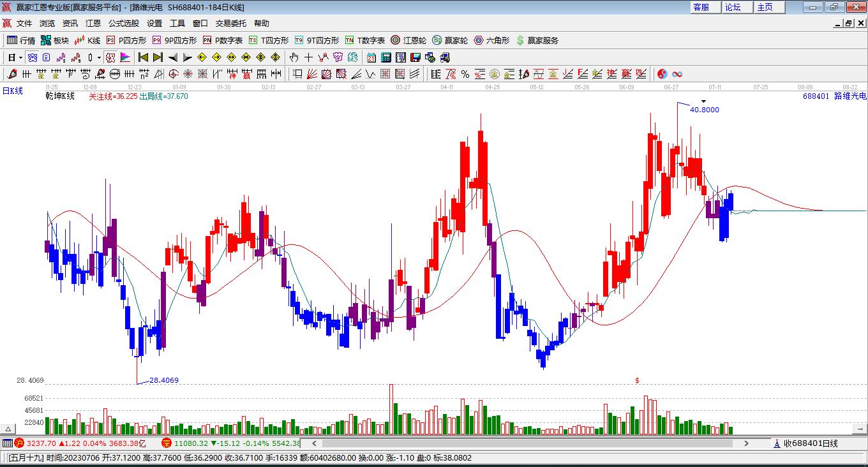Click the 日K线 chart label
Image resolution: width=868 pixels, height=467 pixels.
(x=12, y=91)
